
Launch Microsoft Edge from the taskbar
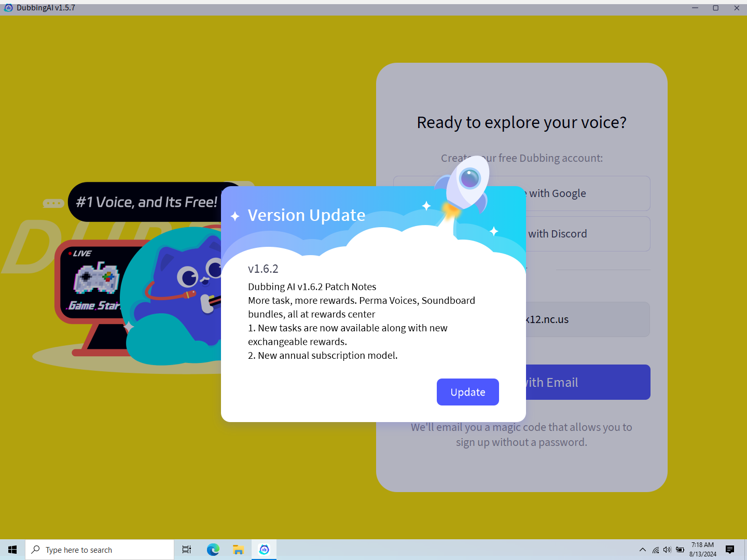coord(213,550)
